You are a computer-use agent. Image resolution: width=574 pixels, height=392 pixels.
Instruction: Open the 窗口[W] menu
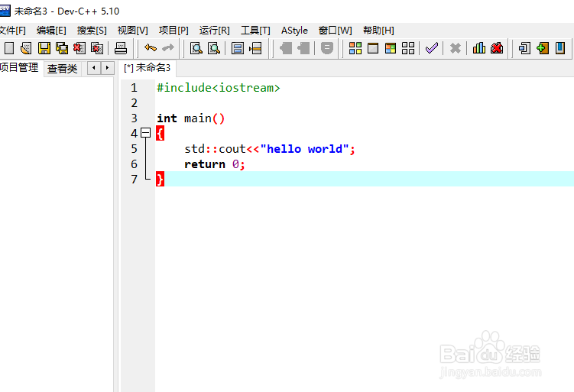(335, 31)
